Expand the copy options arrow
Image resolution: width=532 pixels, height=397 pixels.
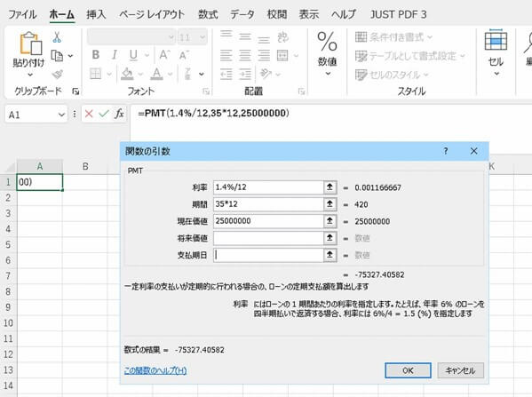point(70,56)
